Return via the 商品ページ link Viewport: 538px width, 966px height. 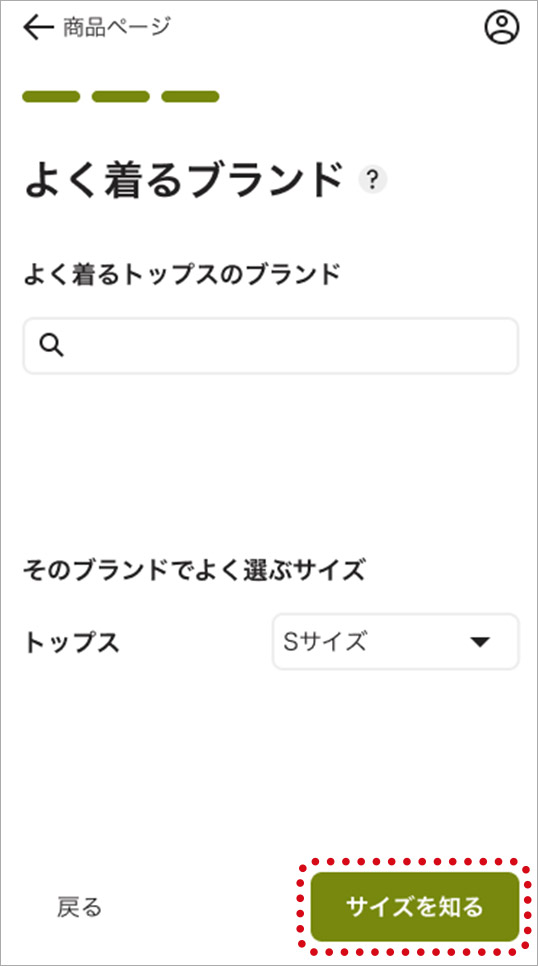pyautogui.click(x=116, y=27)
